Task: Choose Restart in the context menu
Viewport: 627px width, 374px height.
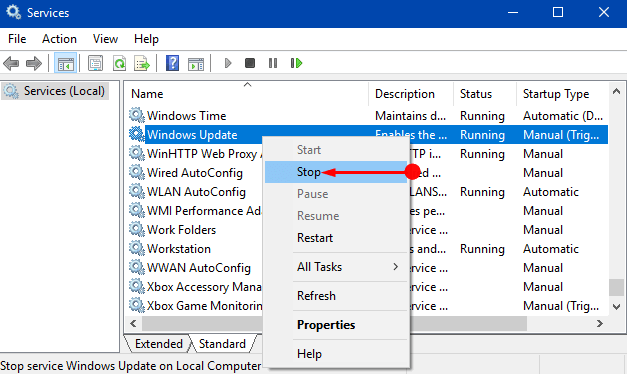Action: tap(336, 238)
